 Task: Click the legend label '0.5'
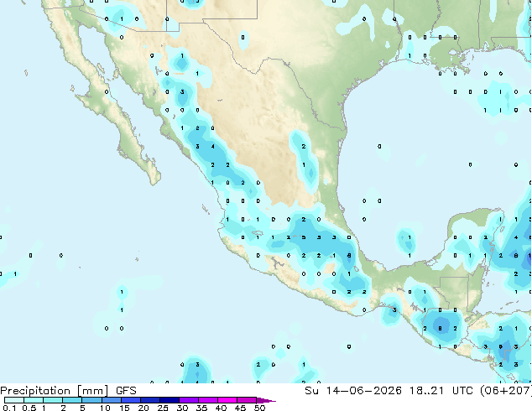click(29, 408)
